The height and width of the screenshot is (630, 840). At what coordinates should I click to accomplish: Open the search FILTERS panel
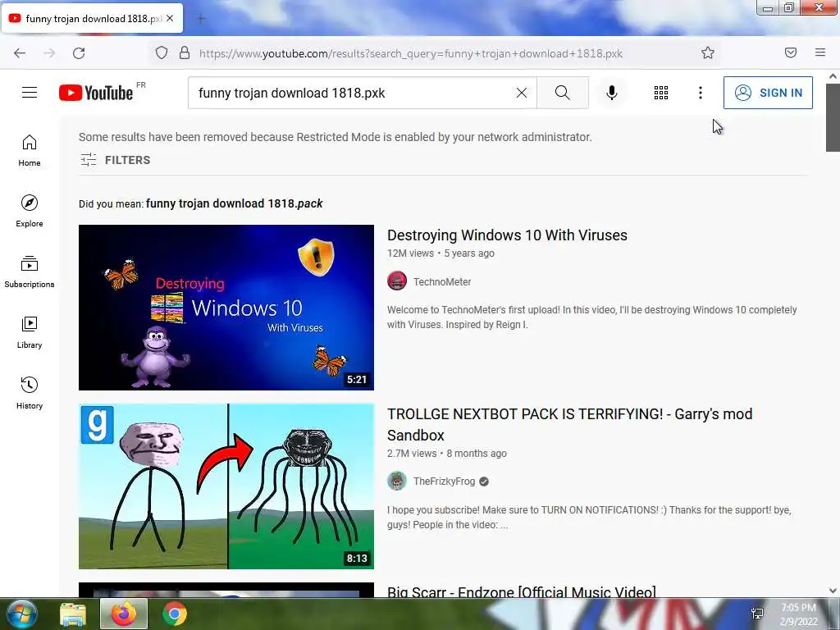tap(115, 160)
